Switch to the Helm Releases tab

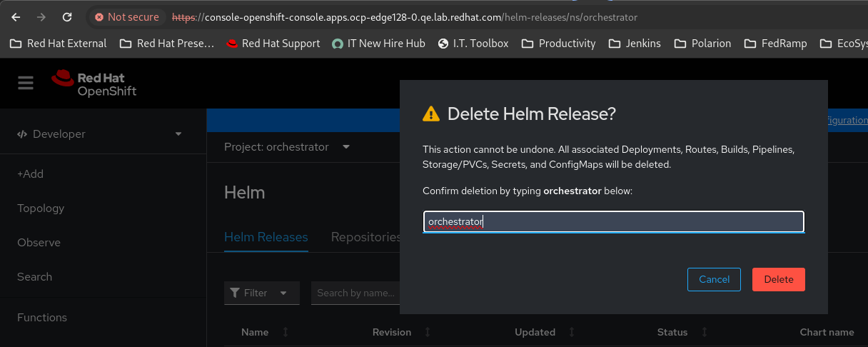point(266,237)
